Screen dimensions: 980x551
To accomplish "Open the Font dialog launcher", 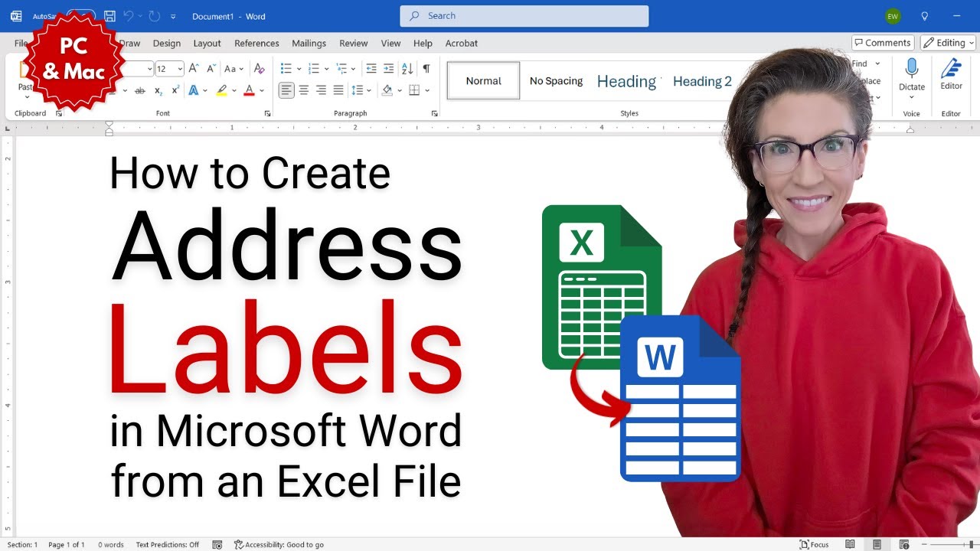I will pyautogui.click(x=267, y=113).
